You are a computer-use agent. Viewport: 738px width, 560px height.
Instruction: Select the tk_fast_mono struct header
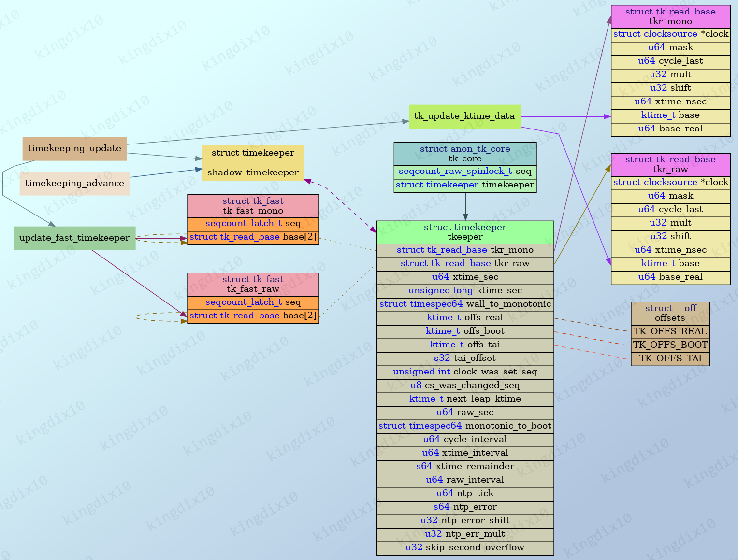[x=253, y=206]
